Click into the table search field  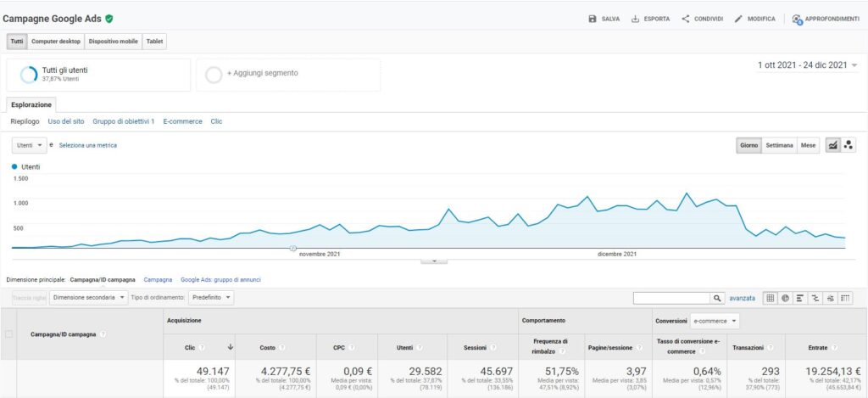click(671, 298)
